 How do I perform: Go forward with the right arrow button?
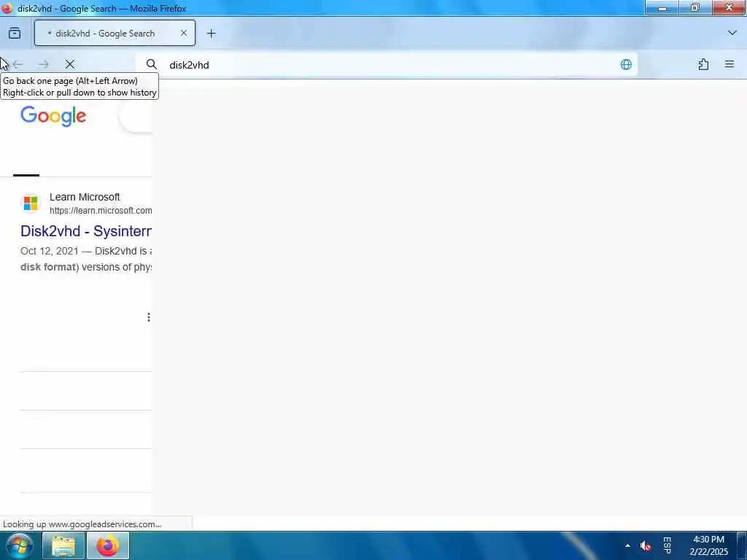(43, 64)
